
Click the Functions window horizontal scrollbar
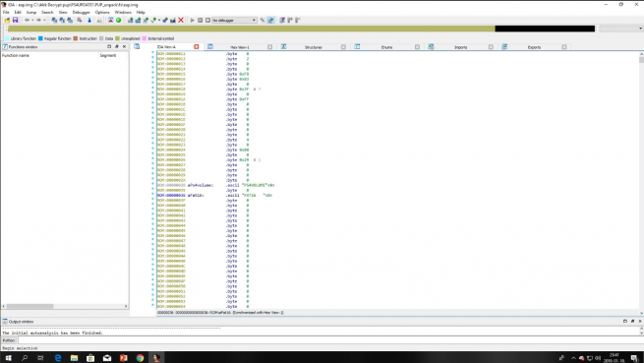click(65, 306)
